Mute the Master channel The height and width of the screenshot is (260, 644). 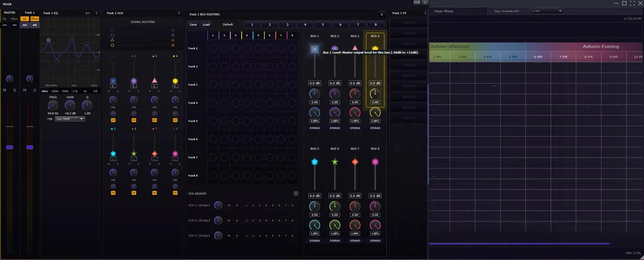5,90
